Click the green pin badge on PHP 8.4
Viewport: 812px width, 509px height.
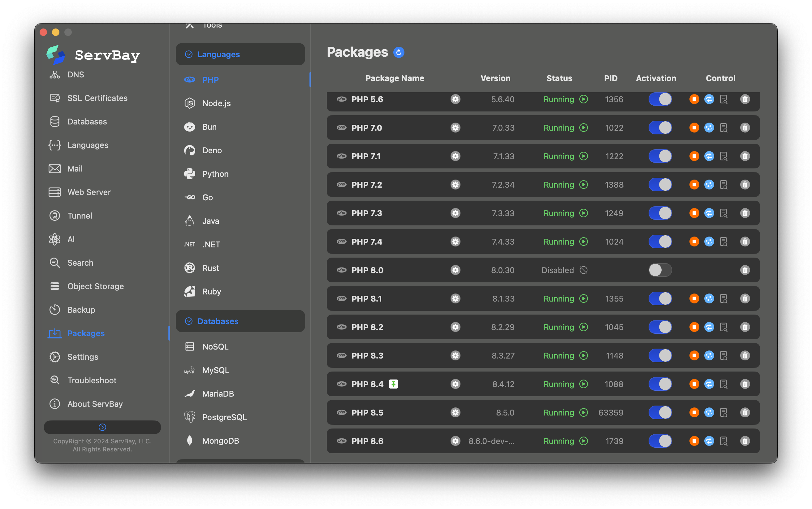pos(393,384)
